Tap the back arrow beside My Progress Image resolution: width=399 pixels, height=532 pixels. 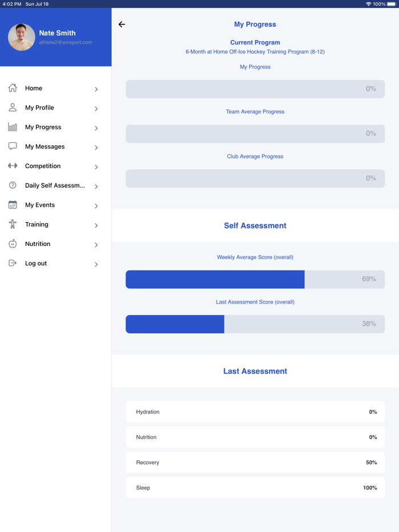pyautogui.click(x=122, y=24)
